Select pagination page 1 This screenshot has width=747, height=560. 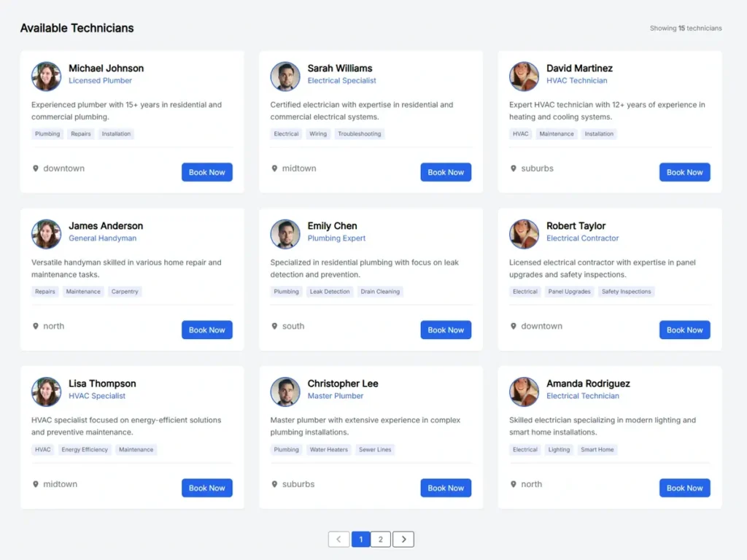(x=360, y=539)
